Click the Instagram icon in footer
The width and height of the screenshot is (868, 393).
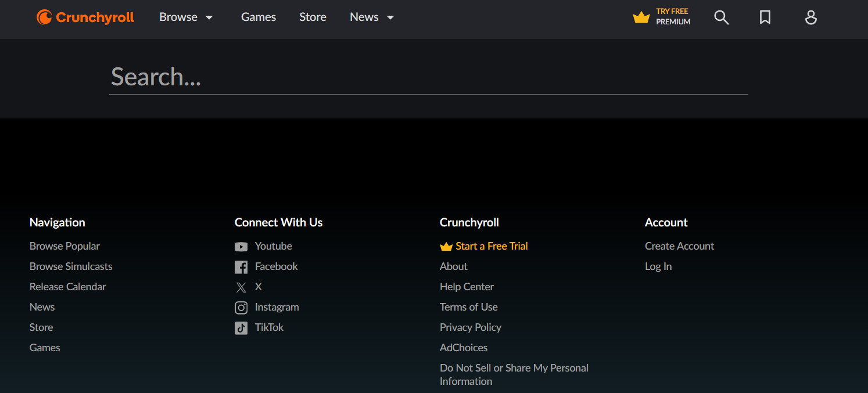tap(241, 308)
